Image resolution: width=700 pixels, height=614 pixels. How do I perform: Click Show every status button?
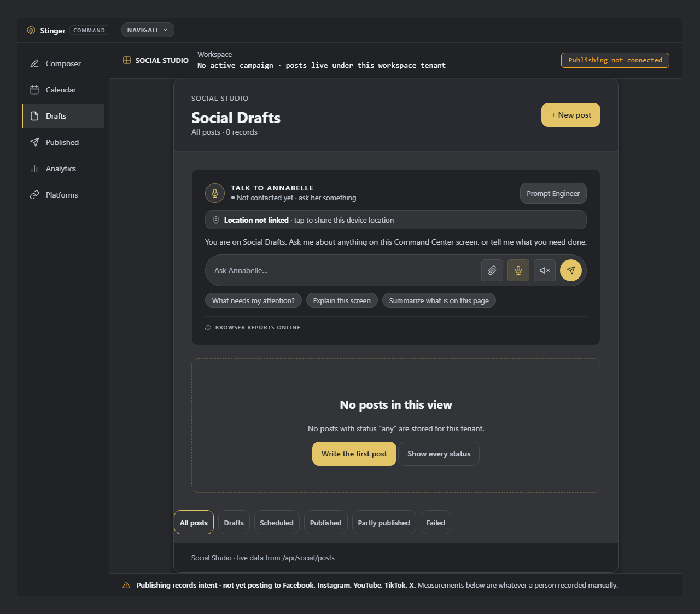(x=439, y=454)
